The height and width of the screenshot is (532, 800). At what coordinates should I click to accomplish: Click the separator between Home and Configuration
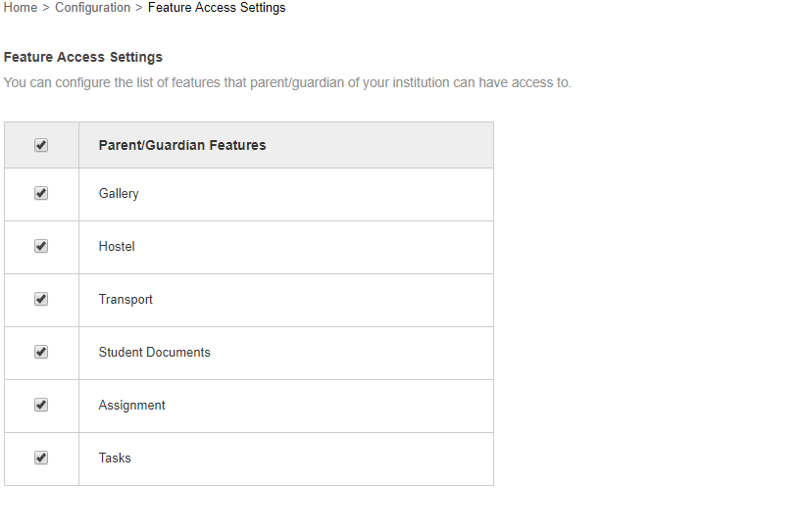point(46,8)
